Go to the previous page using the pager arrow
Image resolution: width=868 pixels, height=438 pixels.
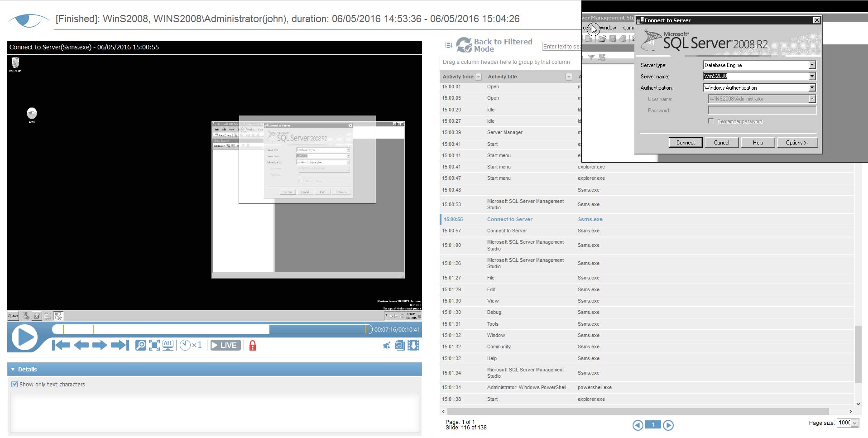tap(638, 425)
